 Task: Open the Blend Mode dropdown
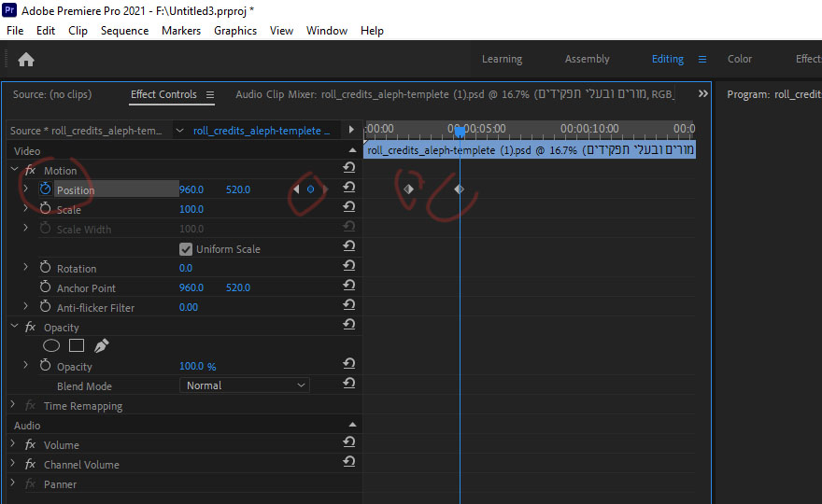(x=244, y=385)
